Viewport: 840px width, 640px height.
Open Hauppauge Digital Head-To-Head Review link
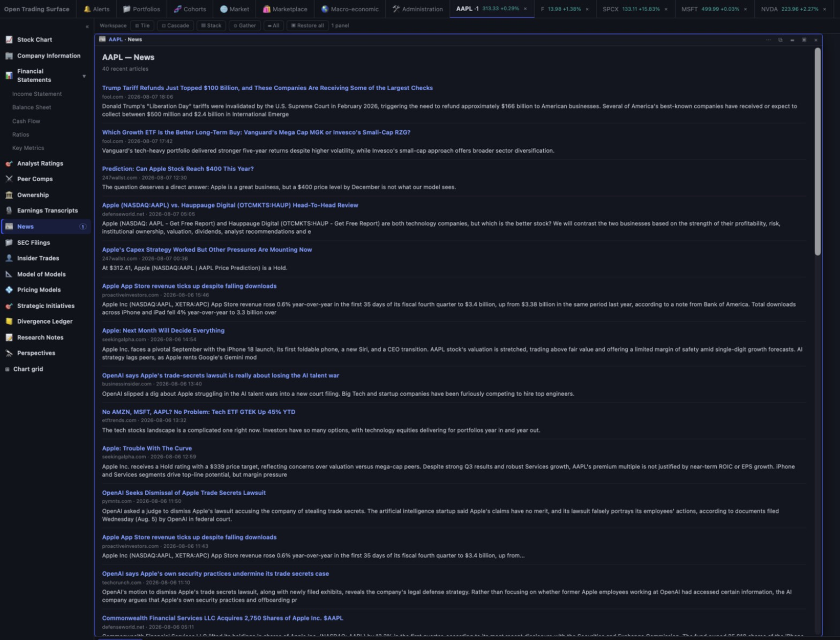pyautogui.click(x=230, y=205)
